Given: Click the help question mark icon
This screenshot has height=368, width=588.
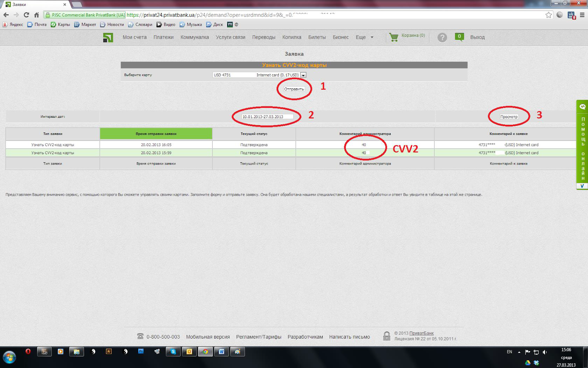Looking at the screenshot, I should click(x=442, y=38).
